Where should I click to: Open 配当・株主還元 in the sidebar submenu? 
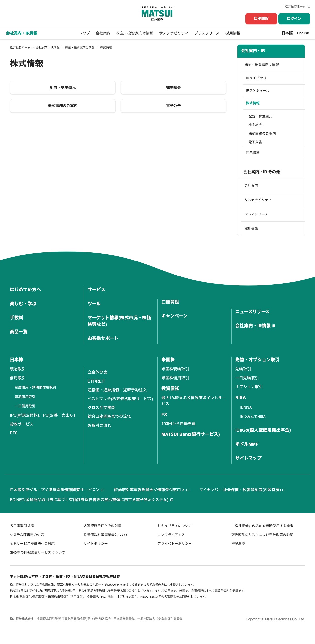click(260, 116)
